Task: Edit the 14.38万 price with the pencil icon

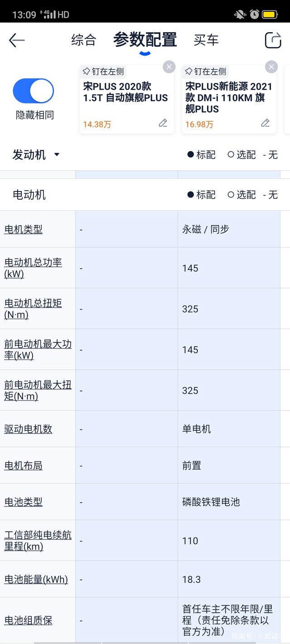Action: [163, 123]
